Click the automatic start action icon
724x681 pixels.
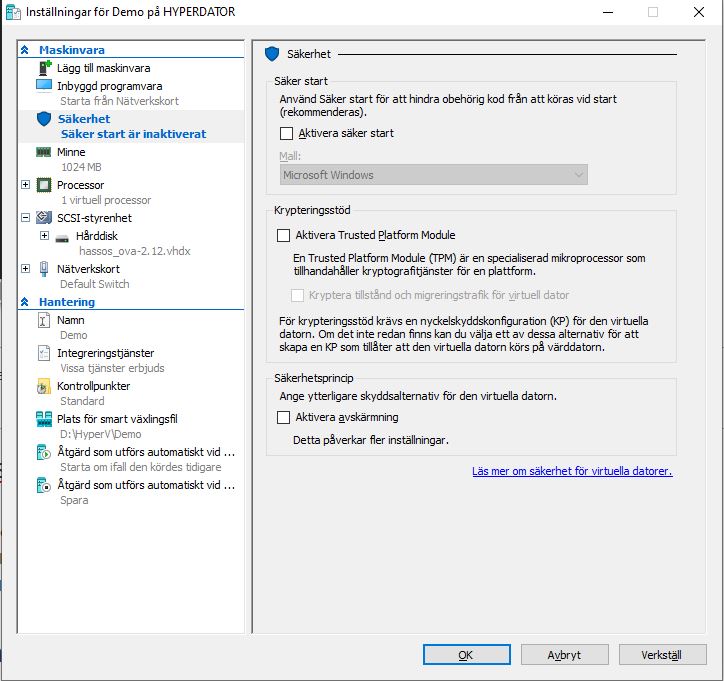coord(44,452)
